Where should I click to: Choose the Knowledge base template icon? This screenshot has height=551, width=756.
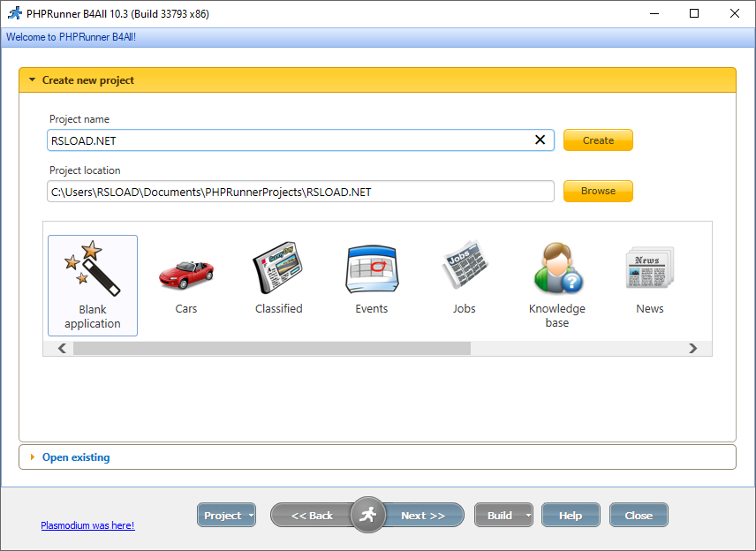click(x=557, y=268)
